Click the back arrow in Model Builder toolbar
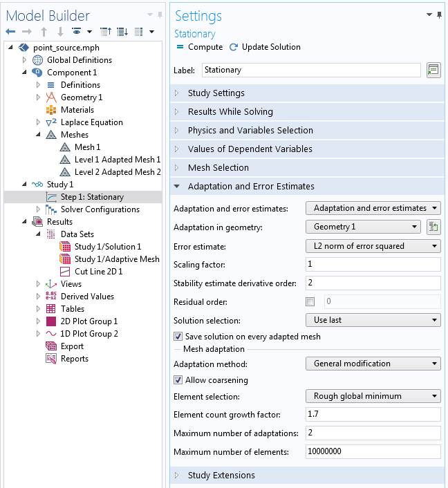The image size is (448, 488). coord(11,31)
